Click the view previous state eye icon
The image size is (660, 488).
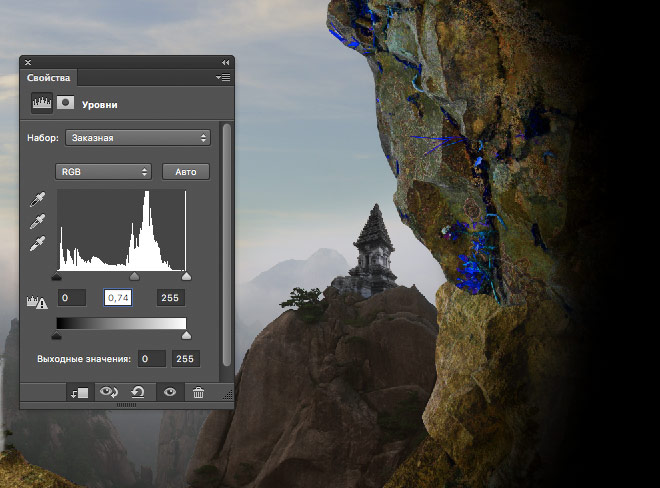[109, 392]
